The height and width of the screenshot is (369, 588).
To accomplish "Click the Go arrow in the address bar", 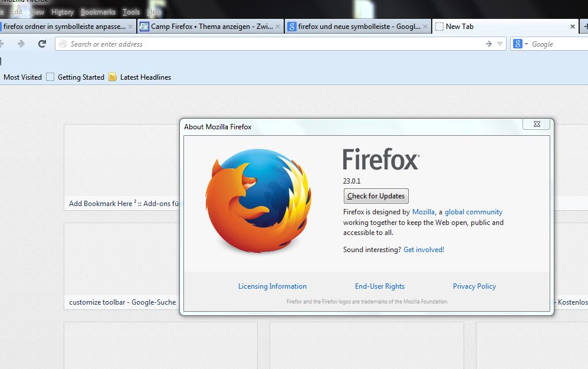I will coord(489,44).
